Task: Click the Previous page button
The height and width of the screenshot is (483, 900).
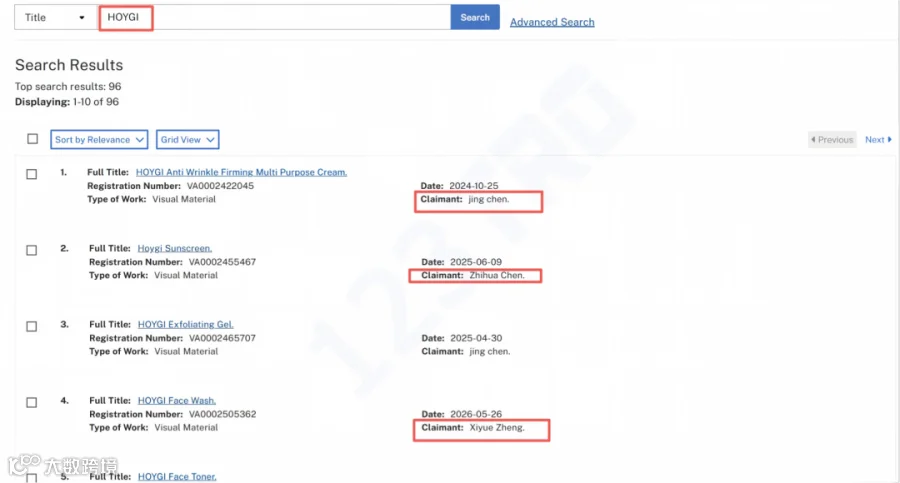Action: pos(832,140)
